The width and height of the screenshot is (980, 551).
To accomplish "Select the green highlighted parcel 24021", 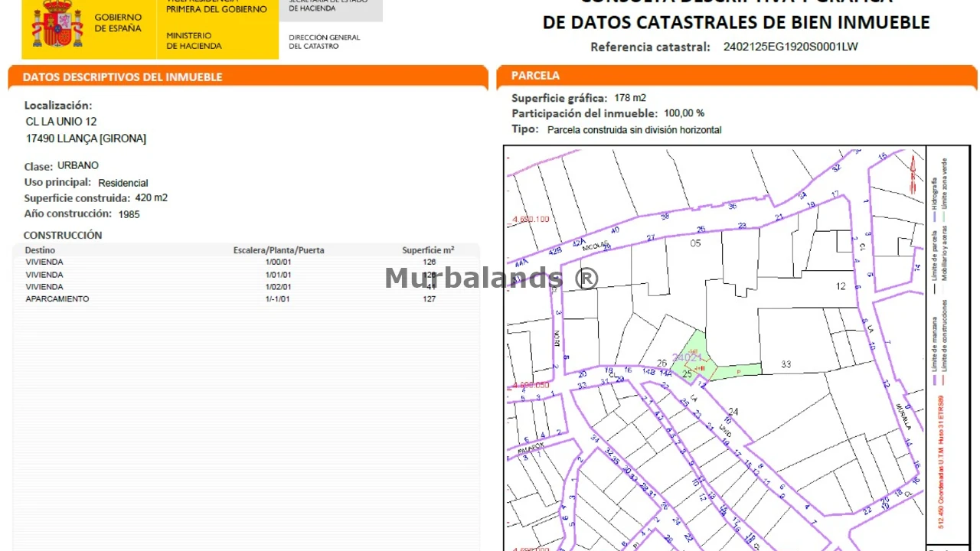I will click(694, 357).
